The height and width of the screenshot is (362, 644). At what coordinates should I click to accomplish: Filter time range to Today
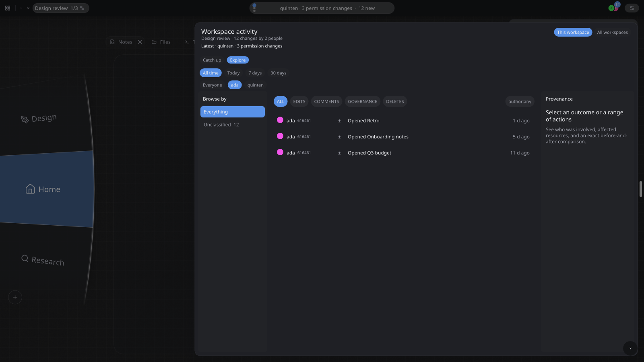coord(233,73)
